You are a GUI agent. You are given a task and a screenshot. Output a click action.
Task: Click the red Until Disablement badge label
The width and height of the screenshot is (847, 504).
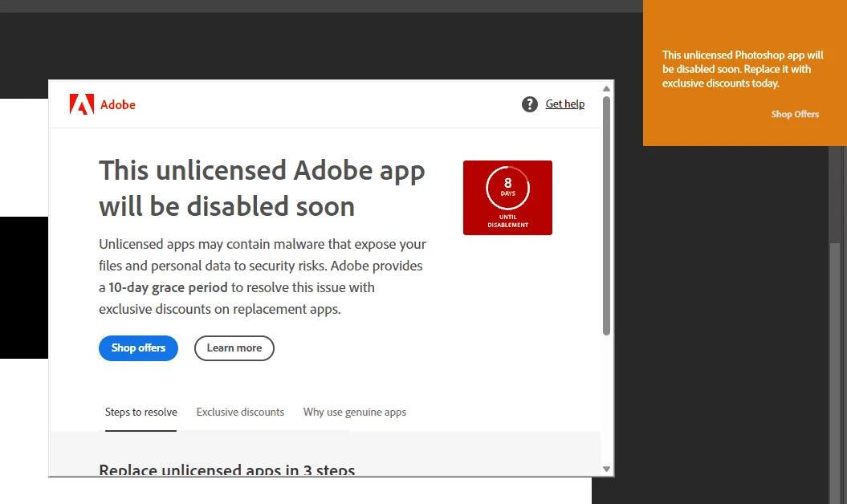507,221
